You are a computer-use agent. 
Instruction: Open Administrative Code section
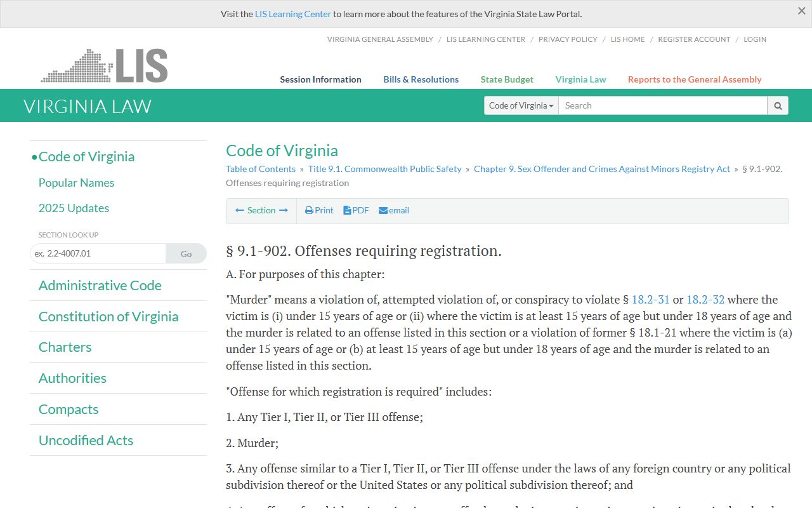click(100, 285)
